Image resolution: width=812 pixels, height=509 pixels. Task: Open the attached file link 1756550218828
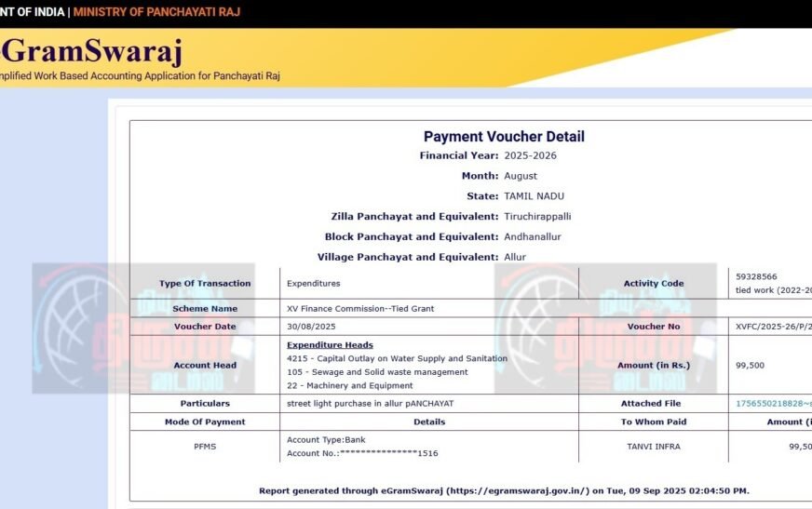tap(774, 404)
